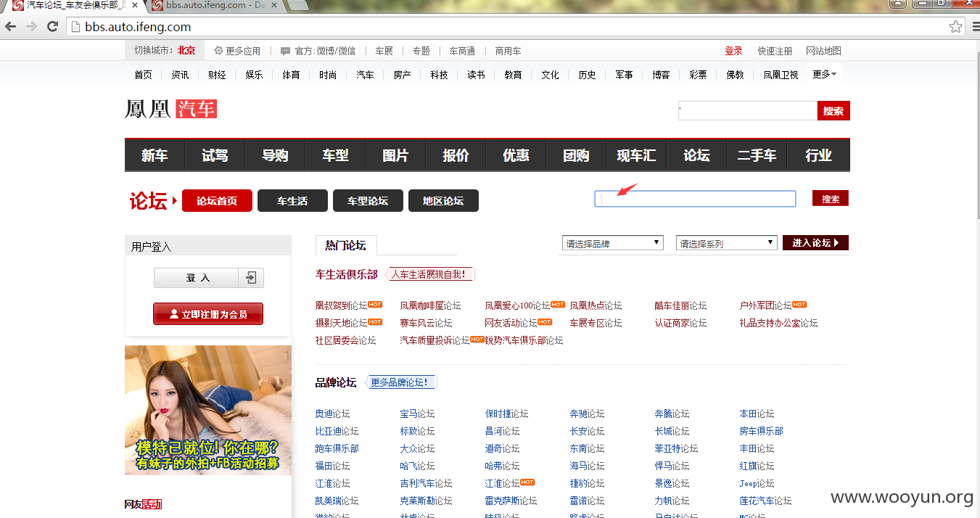Click the top red 搜索 button

pos(833,111)
